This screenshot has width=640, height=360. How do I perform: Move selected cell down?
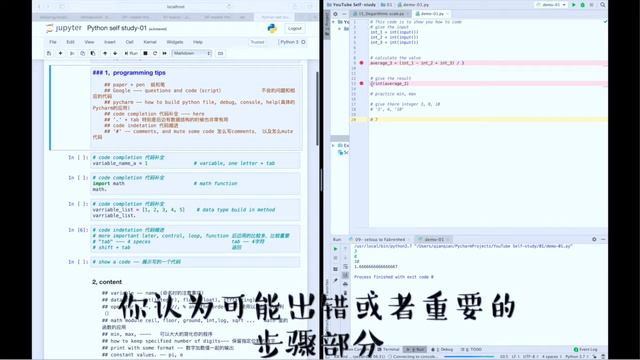[x=115, y=53]
